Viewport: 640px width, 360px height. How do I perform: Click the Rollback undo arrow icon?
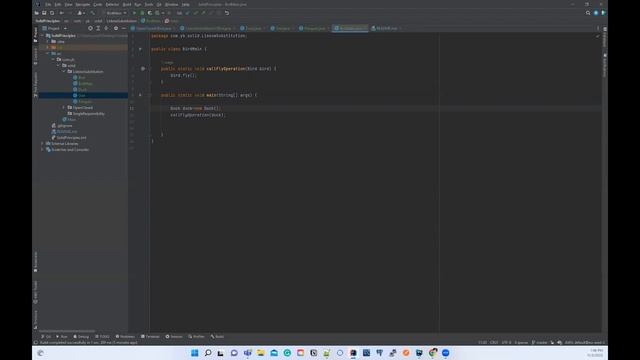point(227,13)
